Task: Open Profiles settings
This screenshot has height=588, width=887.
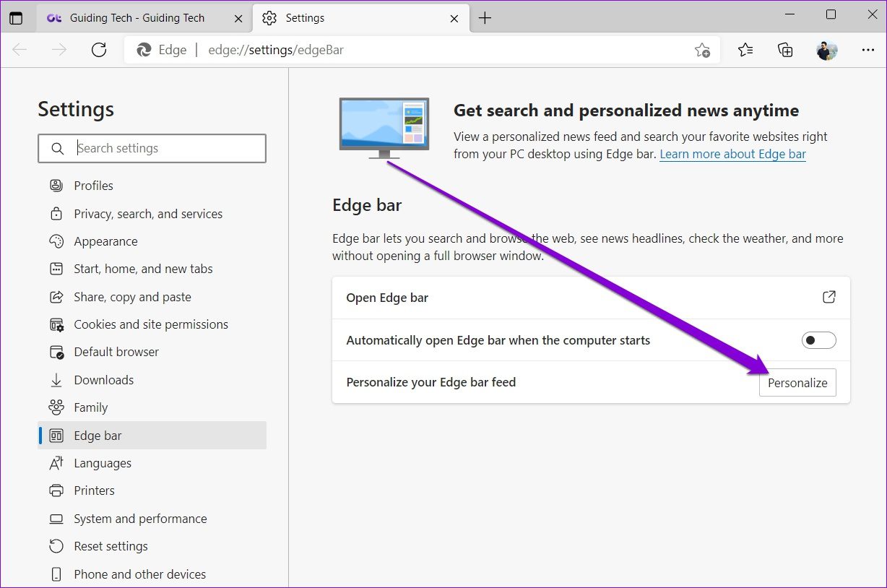Action: (x=152, y=186)
